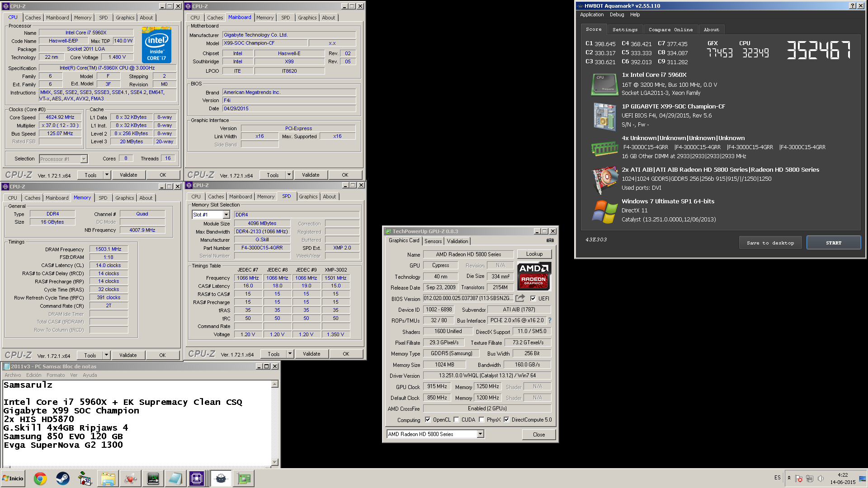Open Tools dropdown arrow in Memory tab window
868x488 pixels.
click(106, 355)
